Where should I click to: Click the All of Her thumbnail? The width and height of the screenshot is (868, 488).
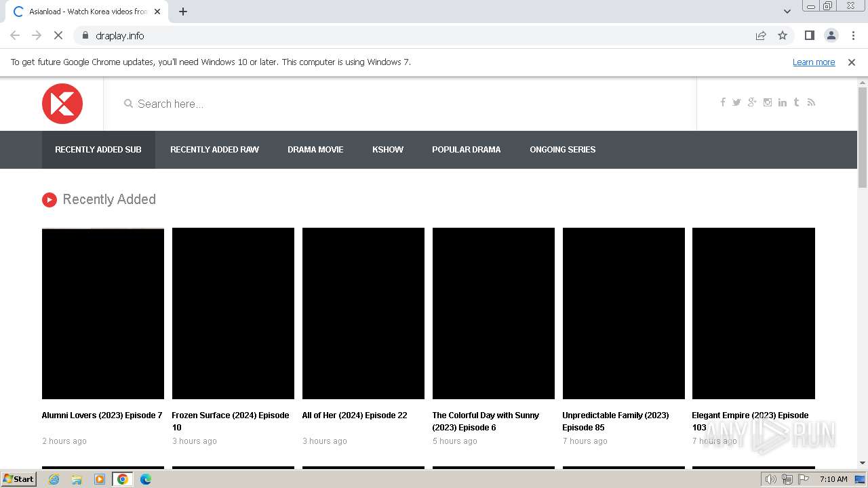[363, 313]
